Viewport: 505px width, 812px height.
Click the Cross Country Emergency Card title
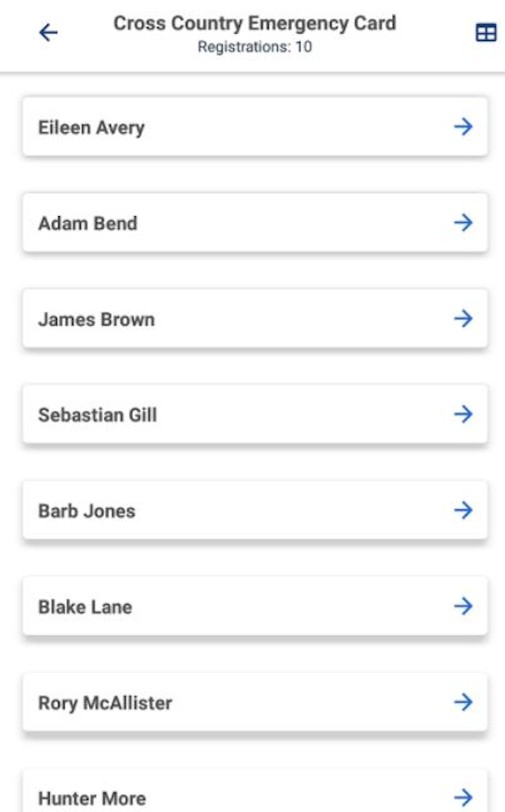254,23
